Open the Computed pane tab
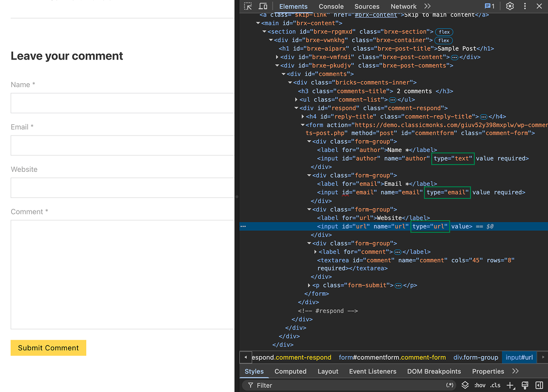Viewport: 548px width, 392px height. tap(290, 371)
